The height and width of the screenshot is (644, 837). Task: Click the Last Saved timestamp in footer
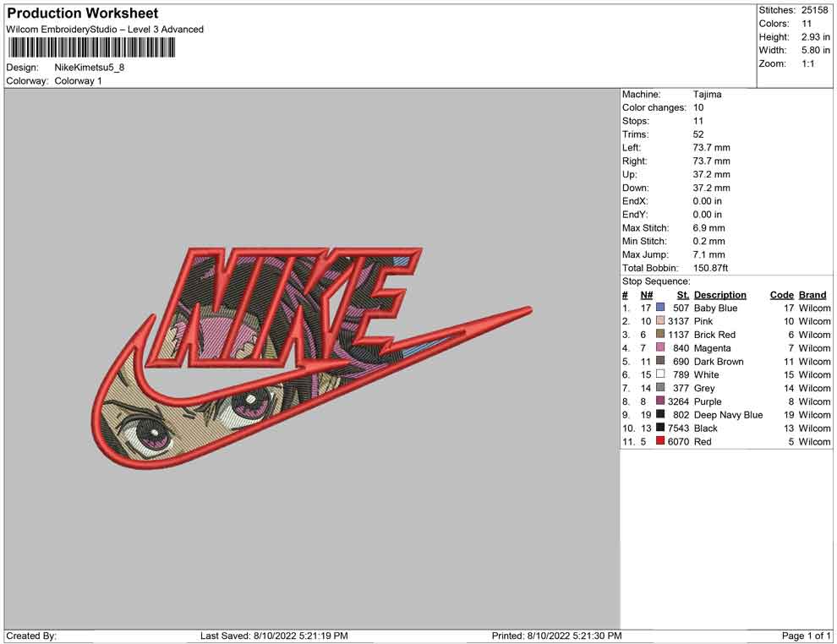tap(274, 636)
